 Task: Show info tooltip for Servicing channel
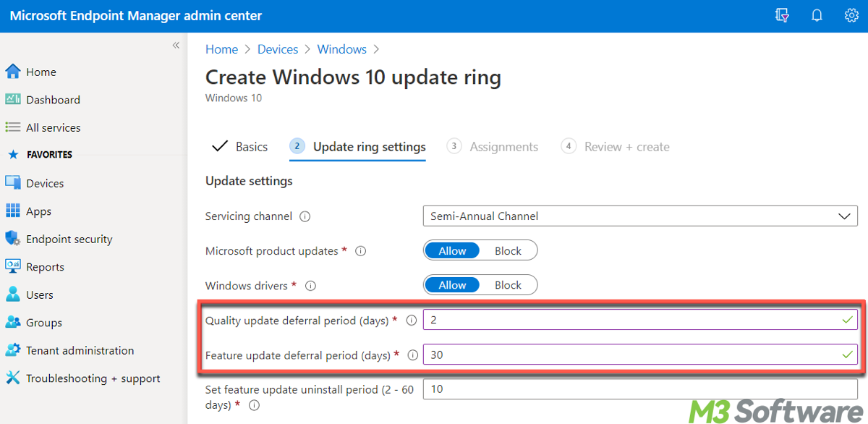(305, 216)
